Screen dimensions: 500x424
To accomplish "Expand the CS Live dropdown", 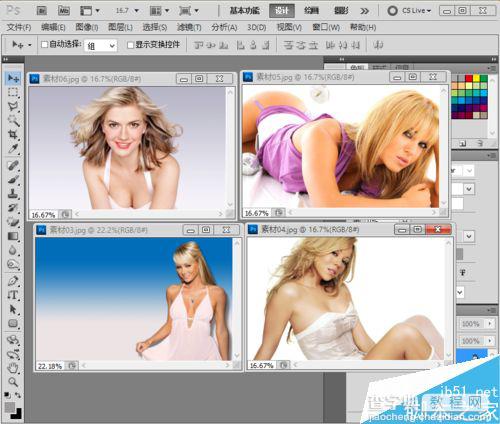I will click(410, 11).
